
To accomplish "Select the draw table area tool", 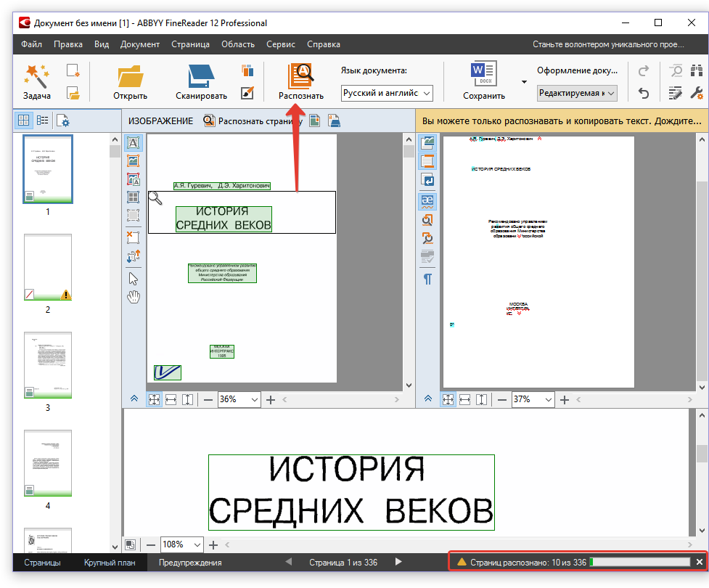I will point(133,197).
